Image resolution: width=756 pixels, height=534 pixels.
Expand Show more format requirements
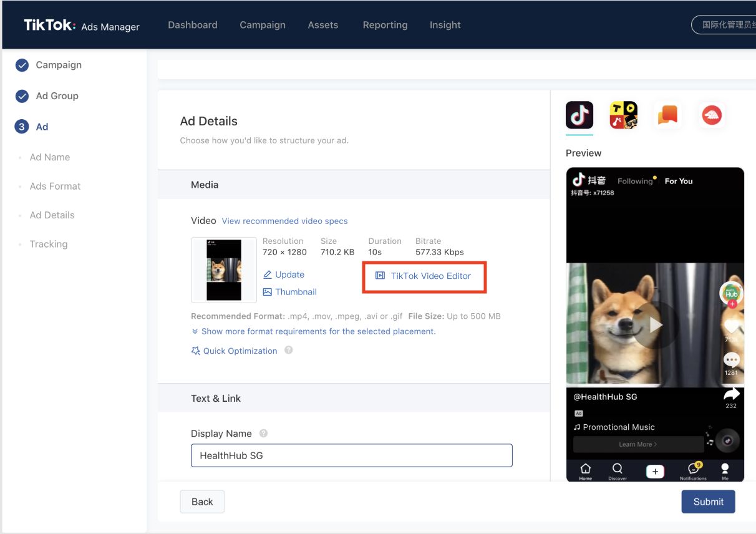(314, 331)
